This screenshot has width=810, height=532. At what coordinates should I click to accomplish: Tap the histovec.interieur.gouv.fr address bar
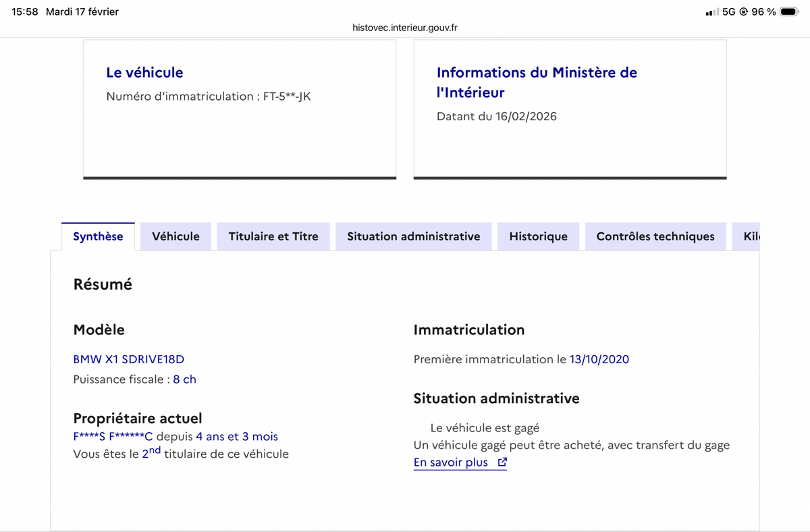click(405, 28)
